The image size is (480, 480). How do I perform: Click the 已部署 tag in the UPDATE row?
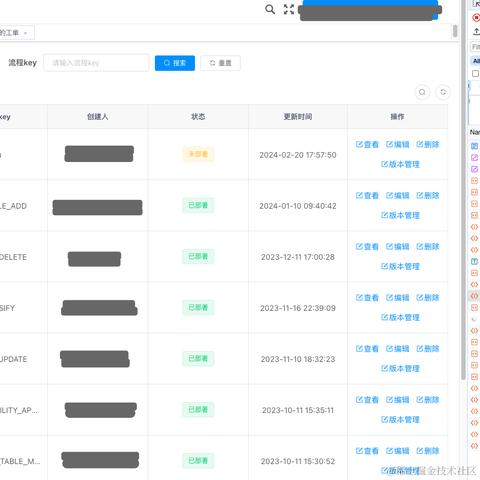tap(198, 358)
